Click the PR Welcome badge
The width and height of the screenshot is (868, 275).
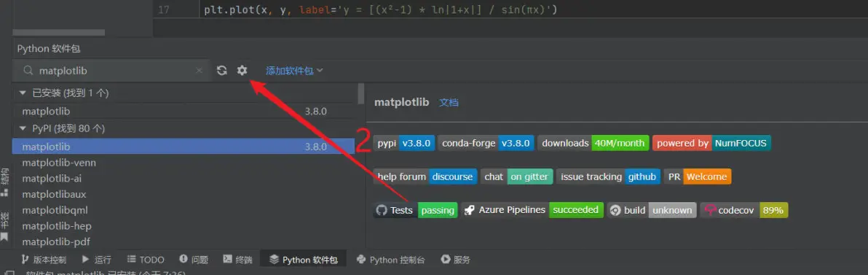(x=698, y=177)
